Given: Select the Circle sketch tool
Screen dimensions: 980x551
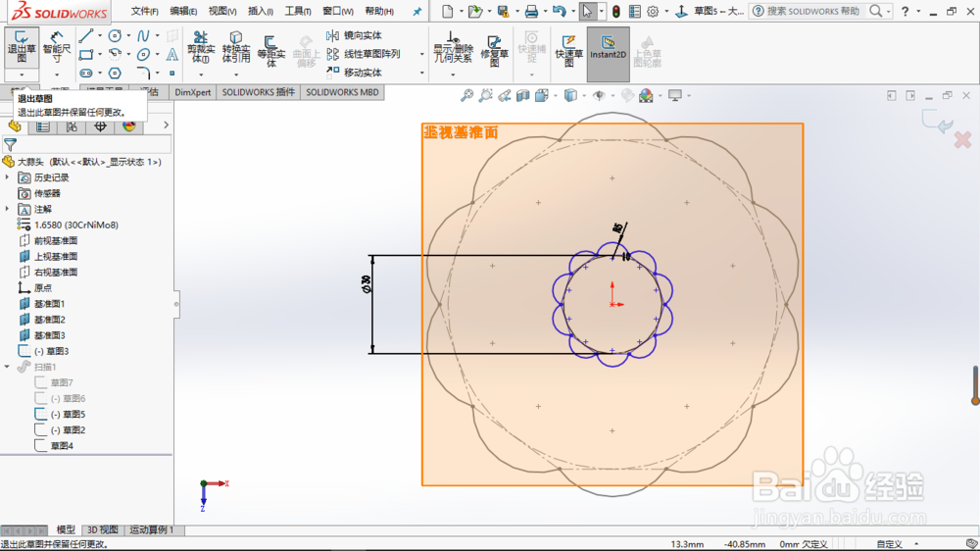Looking at the screenshot, I should (115, 36).
